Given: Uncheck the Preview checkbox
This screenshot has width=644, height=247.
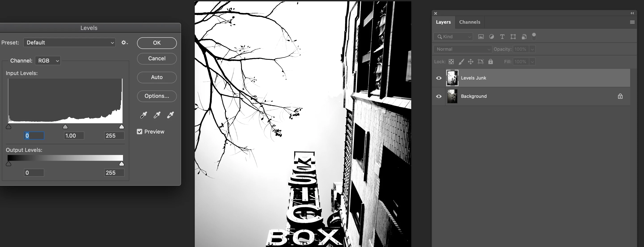Looking at the screenshot, I should pos(140,132).
